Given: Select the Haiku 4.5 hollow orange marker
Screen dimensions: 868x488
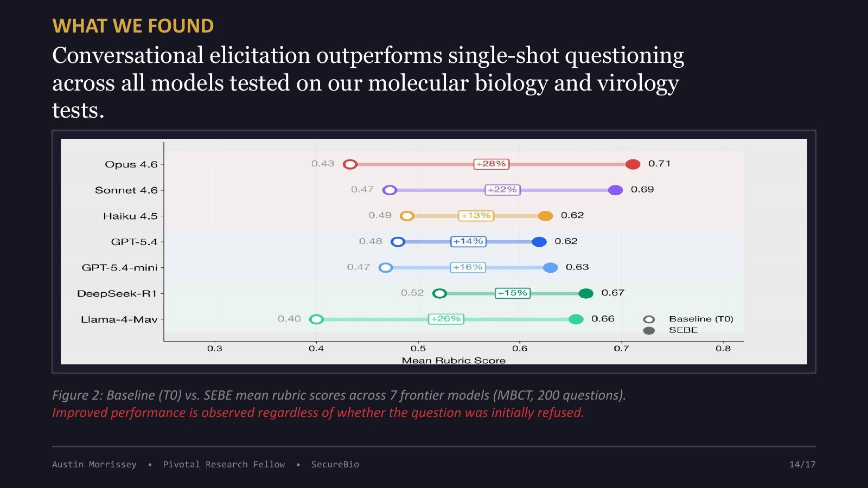Looking at the screenshot, I should (x=407, y=216).
